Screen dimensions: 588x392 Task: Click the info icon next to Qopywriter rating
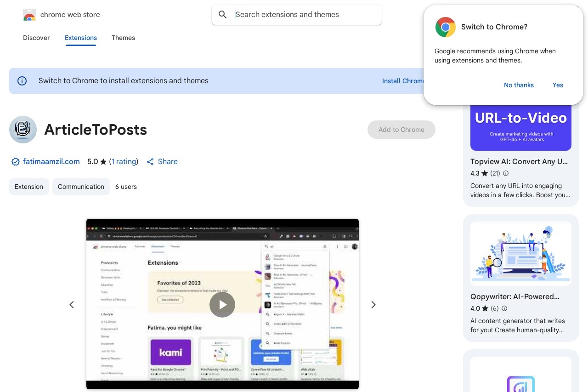(504, 308)
